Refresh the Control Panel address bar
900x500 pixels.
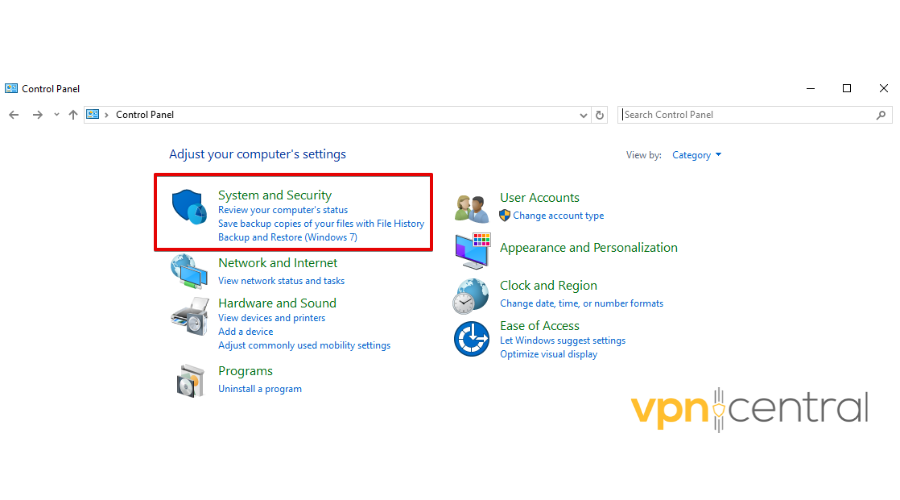600,115
